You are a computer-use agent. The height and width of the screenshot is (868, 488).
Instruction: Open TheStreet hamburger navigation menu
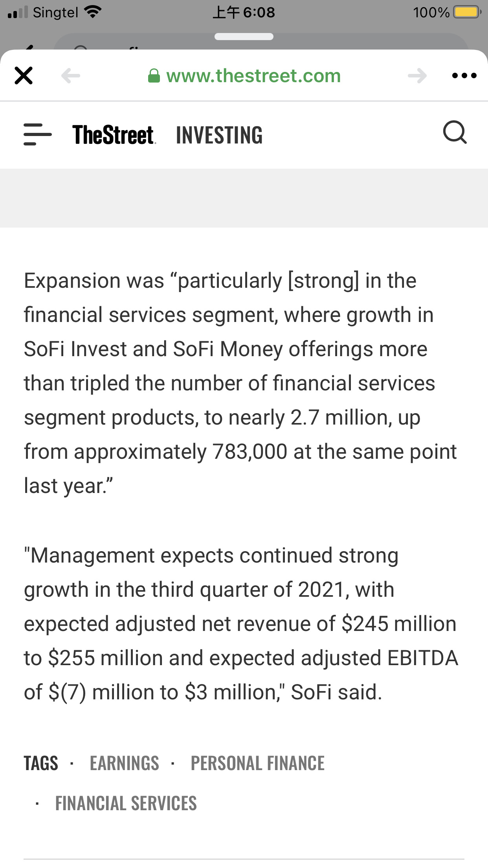pos(37,134)
